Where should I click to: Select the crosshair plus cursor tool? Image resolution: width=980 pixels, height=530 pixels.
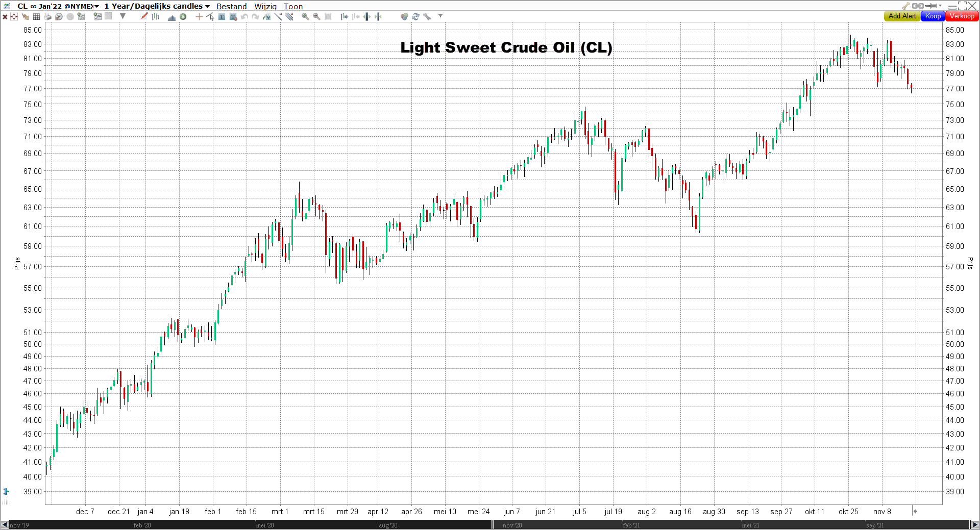click(x=199, y=17)
